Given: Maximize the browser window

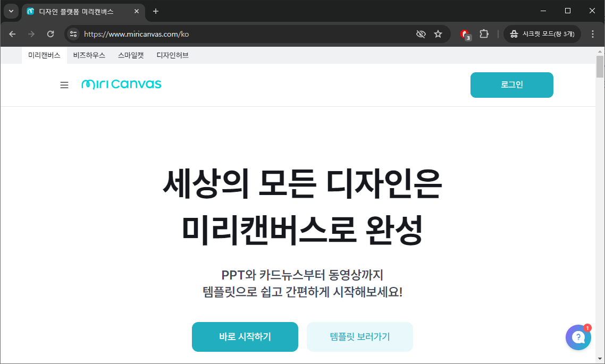Looking at the screenshot, I should click(568, 11).
